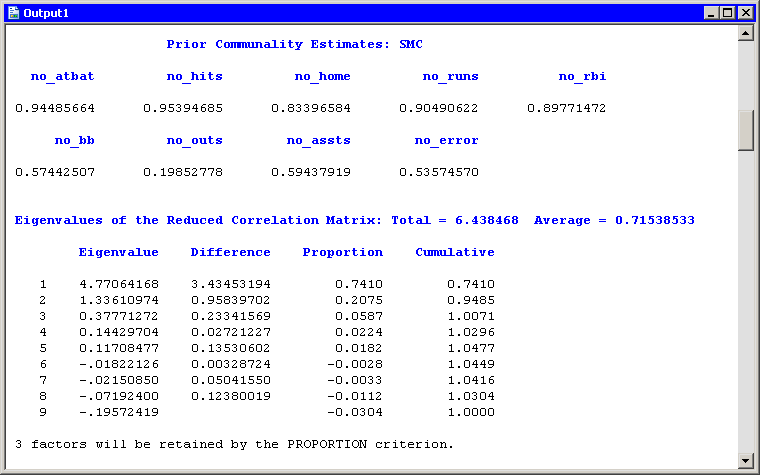Click eigenvalue 1.33610974 in row 2
This screenshot has width=760, height=475.
(x=119, y=300)
